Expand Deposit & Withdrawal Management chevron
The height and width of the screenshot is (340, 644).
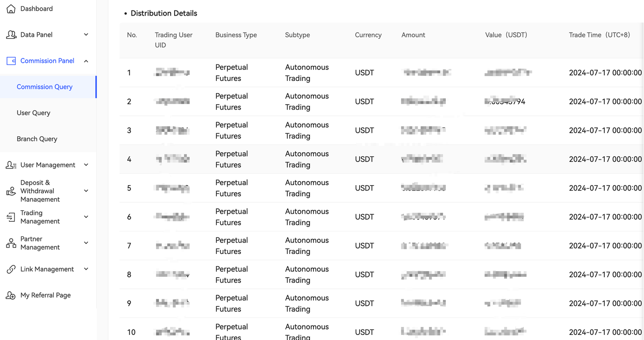[86, 191]
